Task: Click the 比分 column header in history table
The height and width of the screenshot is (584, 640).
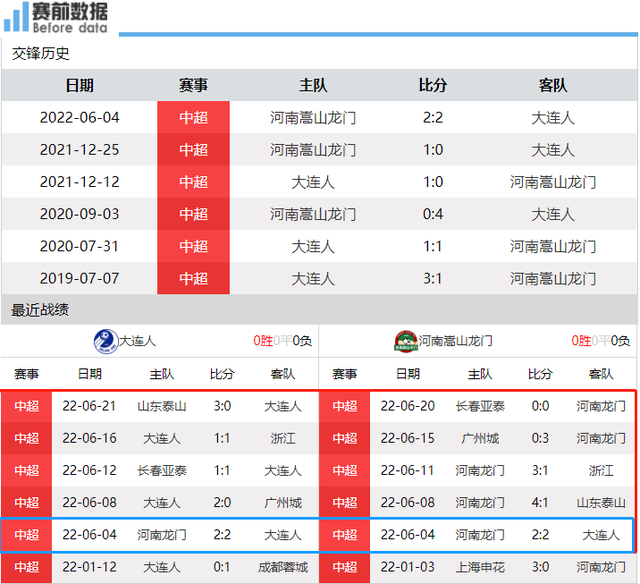Action: click(433, 85)
